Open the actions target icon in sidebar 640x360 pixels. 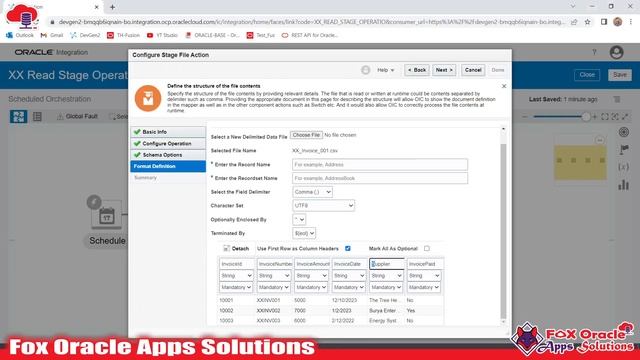pos(623,132)
